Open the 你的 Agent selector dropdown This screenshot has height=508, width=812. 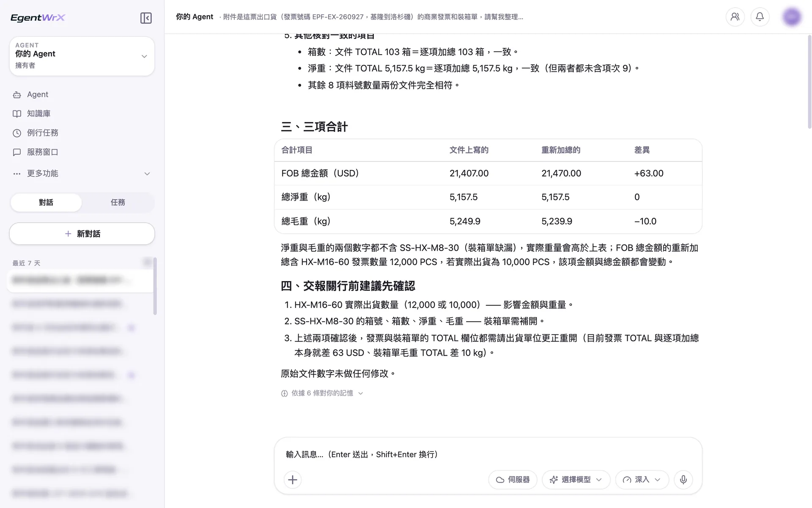tap(82, 56)
